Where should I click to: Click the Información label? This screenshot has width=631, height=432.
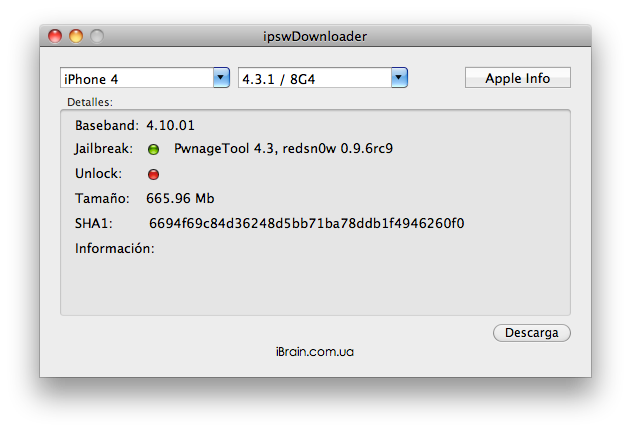[x=114, y=248]
